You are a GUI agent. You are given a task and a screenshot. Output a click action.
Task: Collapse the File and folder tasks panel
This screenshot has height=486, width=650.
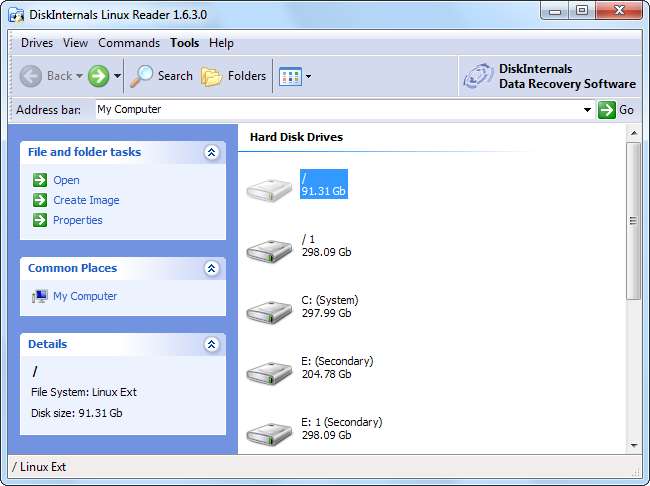pos(211,152)
